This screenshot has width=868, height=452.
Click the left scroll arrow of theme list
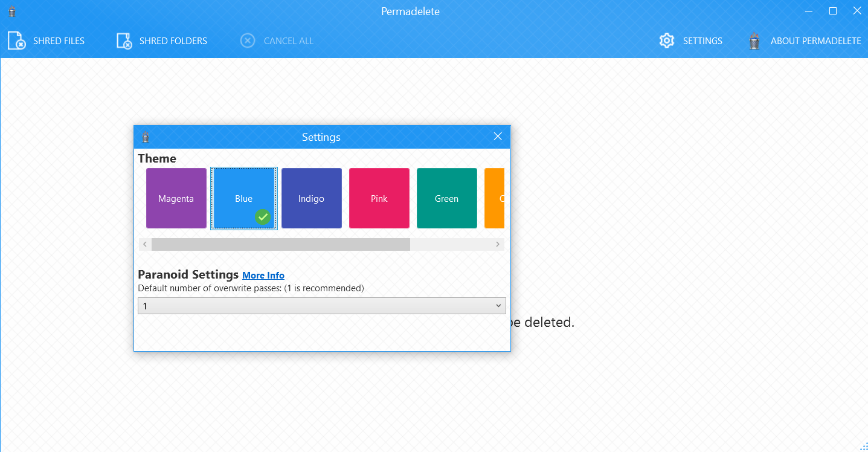point(145,244)
